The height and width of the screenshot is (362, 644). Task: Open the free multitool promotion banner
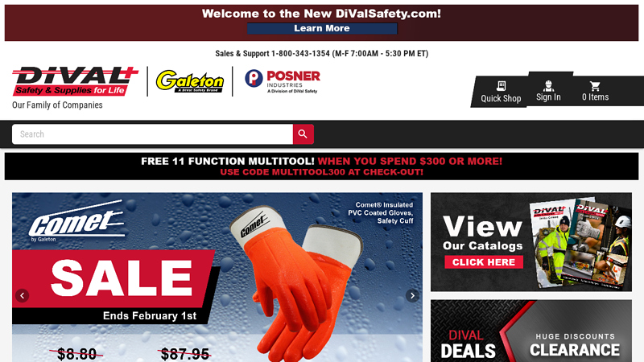point(321,167)
